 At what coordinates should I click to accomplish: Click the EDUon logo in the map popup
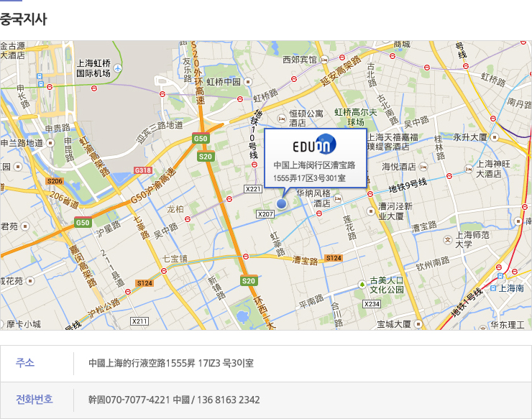[x=314, y=145]
